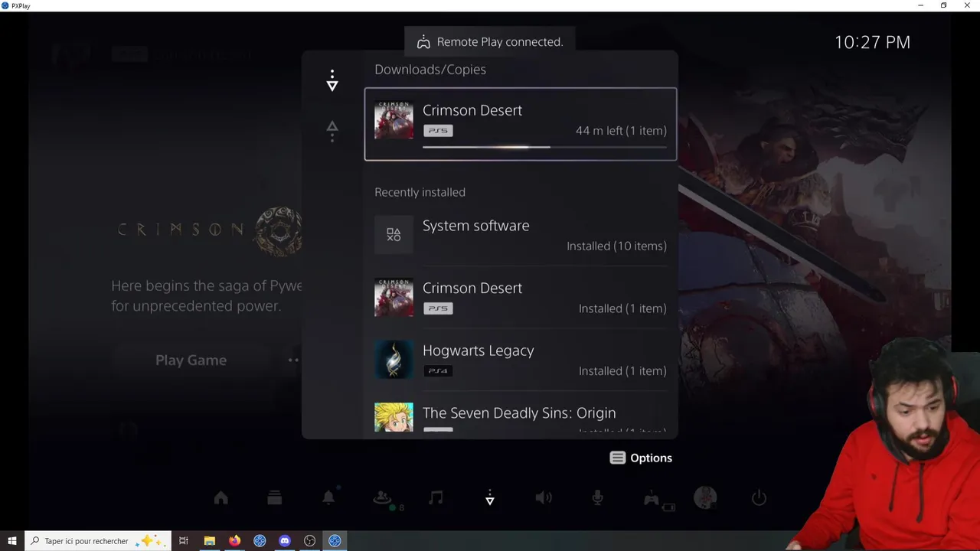
Task: Open Accessories controller icon in control center
Action: (652, 498)
